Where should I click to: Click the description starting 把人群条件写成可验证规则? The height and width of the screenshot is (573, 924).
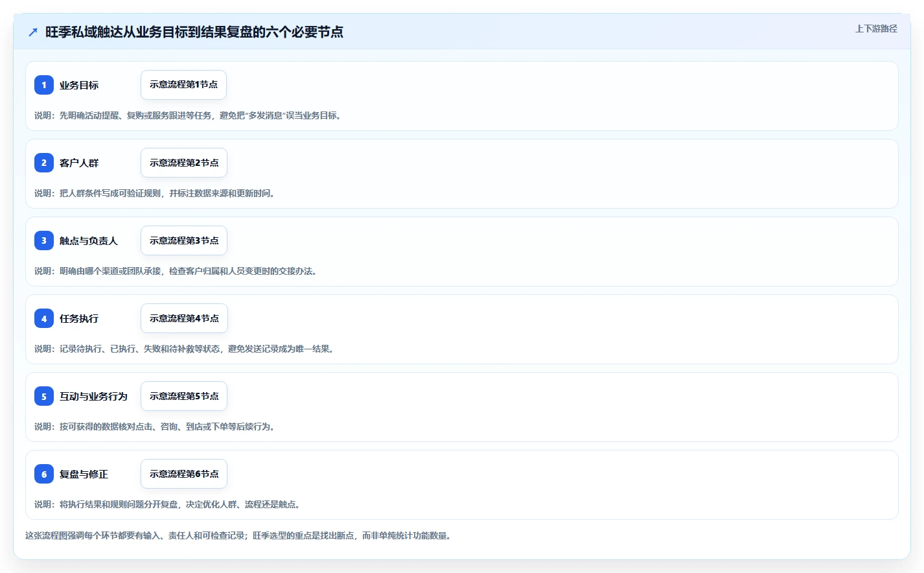pos(156,193)
